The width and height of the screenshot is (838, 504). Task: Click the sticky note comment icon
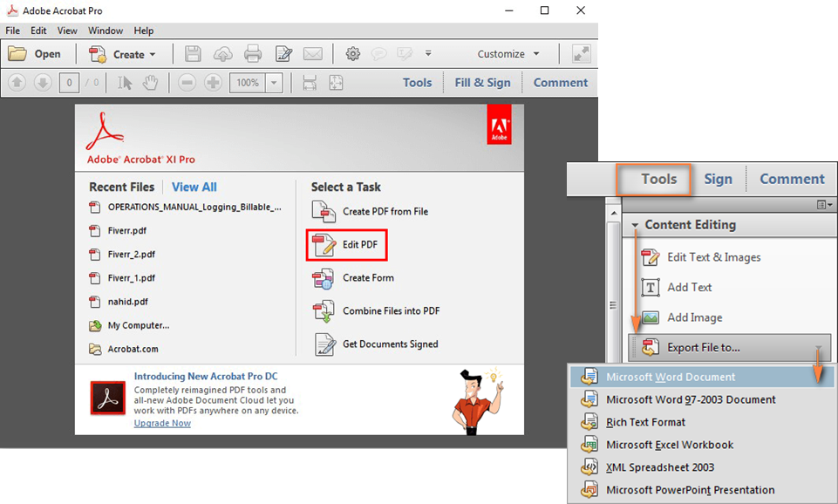pos(379,54)
